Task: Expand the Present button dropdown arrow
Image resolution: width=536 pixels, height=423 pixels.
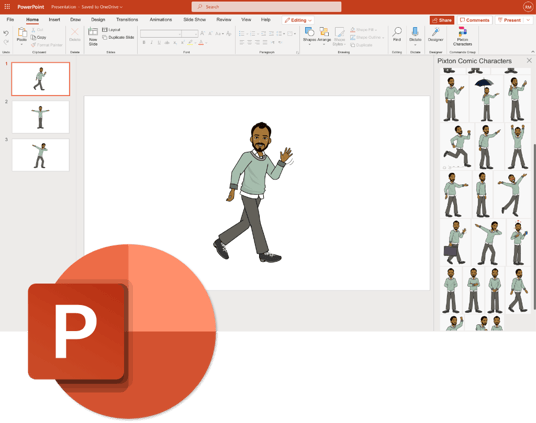Action: (528, 20)
